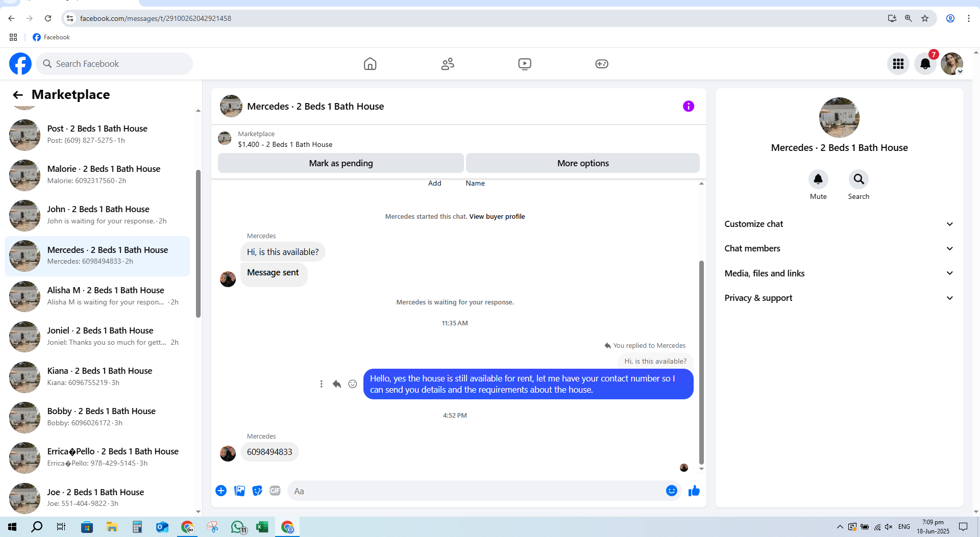The image size is (980, 537).
Task: Open the Friends icon in top navigation
Action: [x=448, y=64]
